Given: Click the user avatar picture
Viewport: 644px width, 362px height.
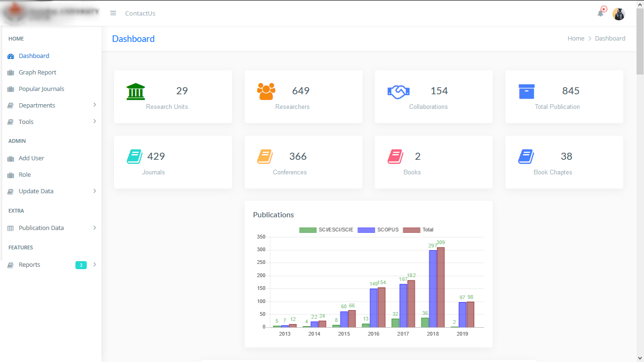Looking at the screenshot, I should pyautogui.click(x=619, y=14).
